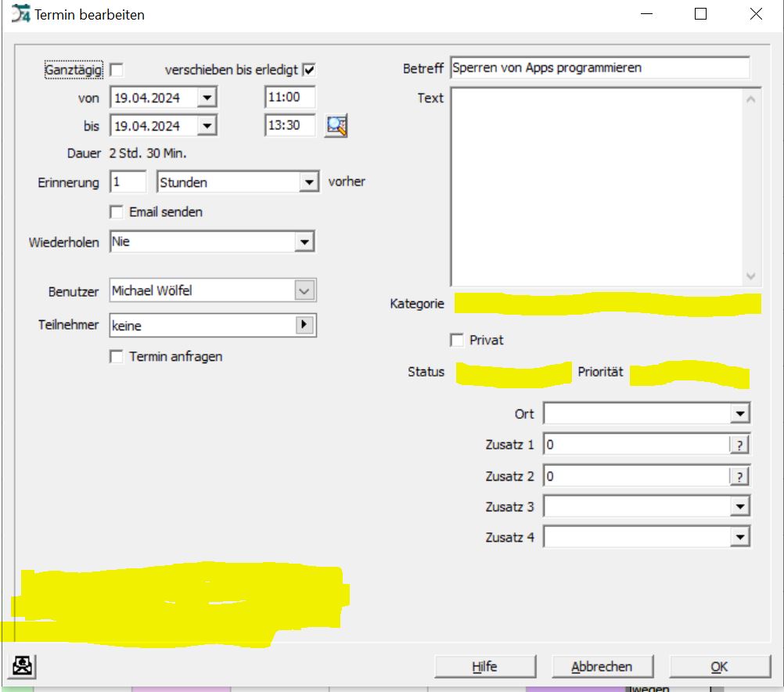The image size is (784, 692).
Task: Expand the Ort dropdown
Action: (x=739, y=413)
